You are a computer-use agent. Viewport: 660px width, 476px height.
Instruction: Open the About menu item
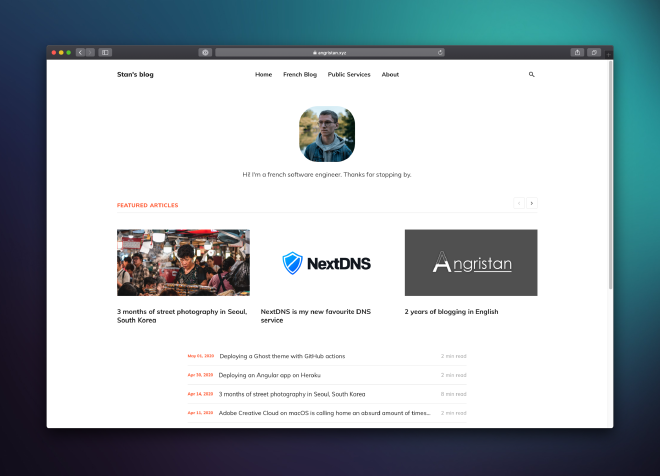(390, 74)
